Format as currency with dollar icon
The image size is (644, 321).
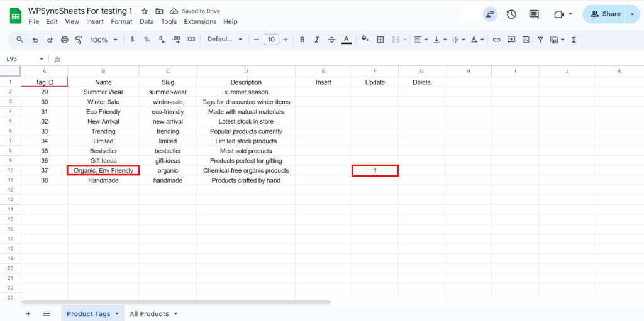[x=132, y=40]
